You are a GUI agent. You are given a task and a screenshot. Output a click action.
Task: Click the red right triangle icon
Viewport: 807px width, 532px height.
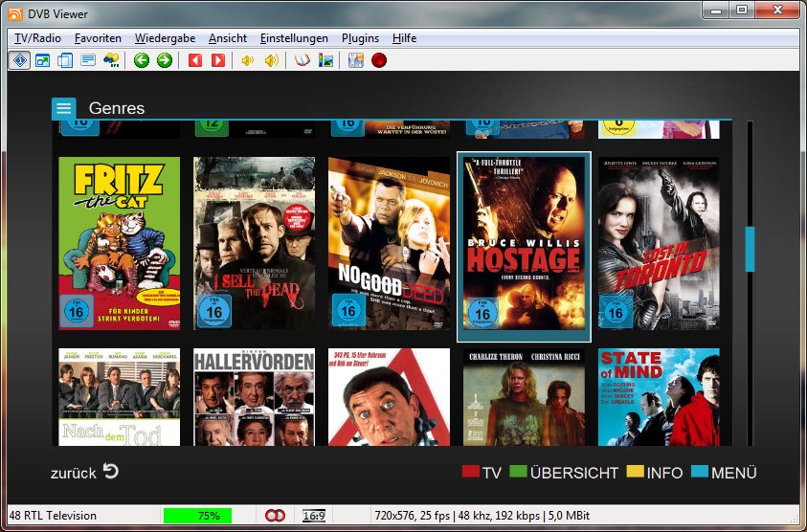(218, 60)
